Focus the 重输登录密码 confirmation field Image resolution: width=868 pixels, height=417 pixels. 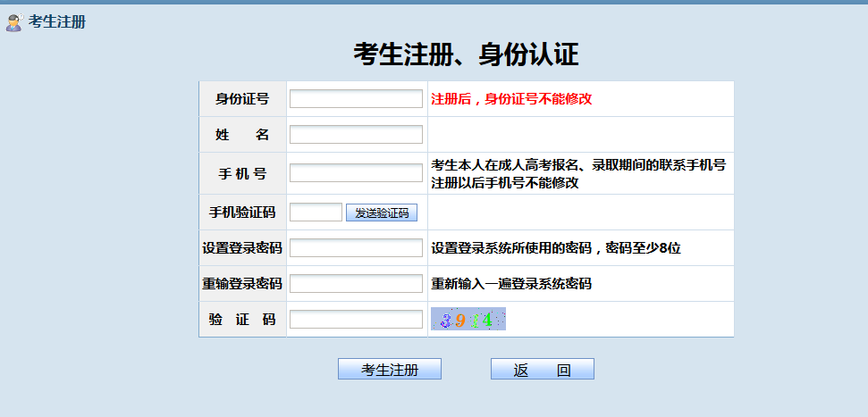click(356, 284)
